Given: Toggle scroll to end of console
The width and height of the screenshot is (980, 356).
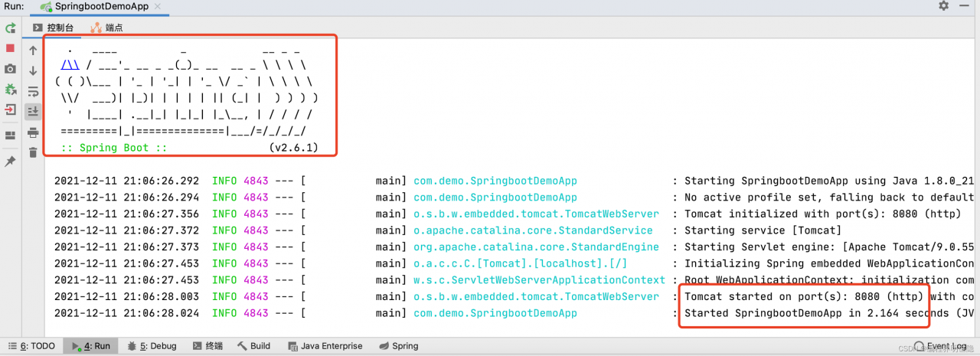Looking at the screenshot, I should pyautogui.click(x=33, y=112).
